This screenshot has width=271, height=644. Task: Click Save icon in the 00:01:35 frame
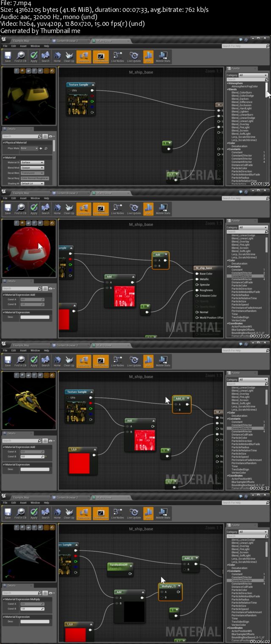pos(8,56)
